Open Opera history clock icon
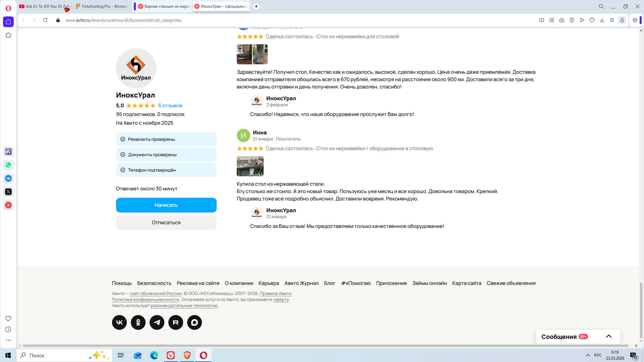644x362 pixels. click(8, 329)
